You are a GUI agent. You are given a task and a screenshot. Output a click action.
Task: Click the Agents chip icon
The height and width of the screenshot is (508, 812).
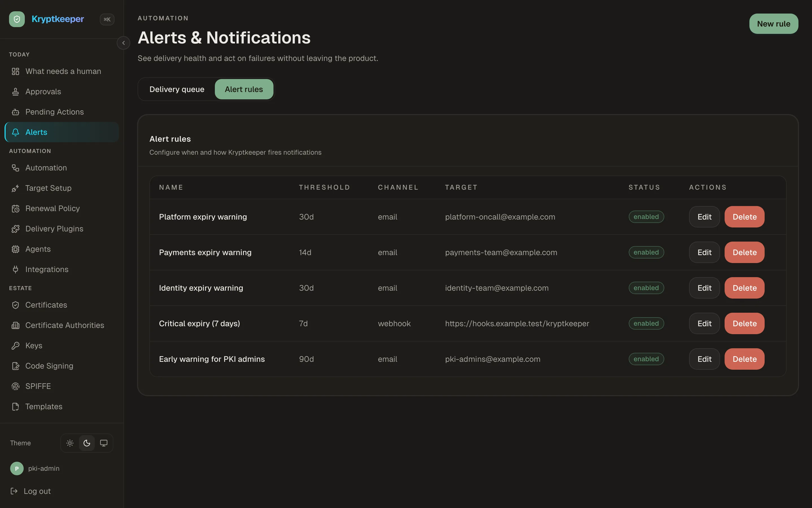coord(16,249)
